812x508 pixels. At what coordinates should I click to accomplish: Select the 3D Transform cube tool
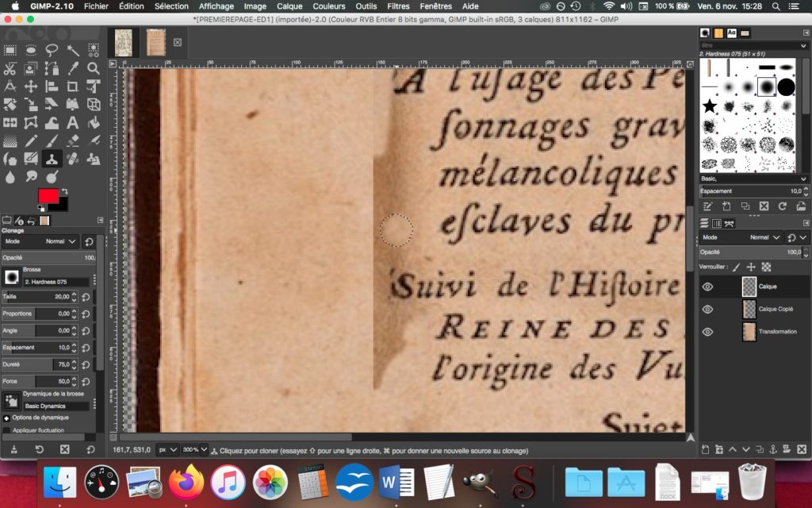pyautogui.click(x=94, y=104)
